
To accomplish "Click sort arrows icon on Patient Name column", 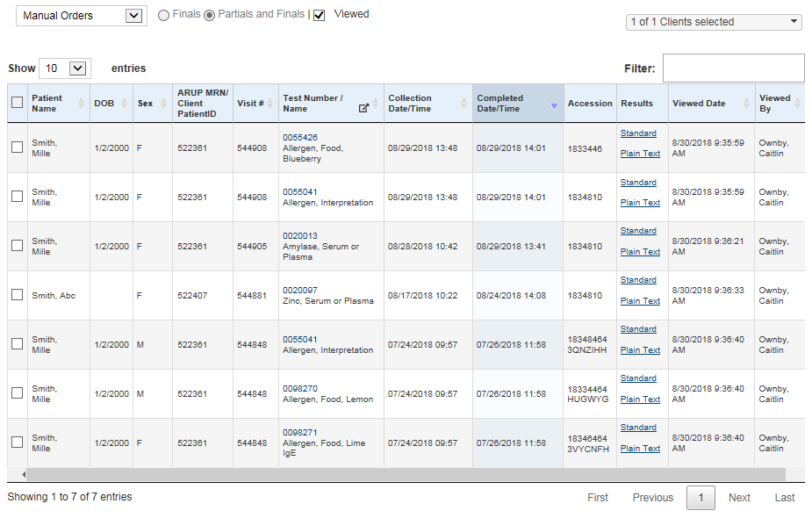I will click(82, 104).
